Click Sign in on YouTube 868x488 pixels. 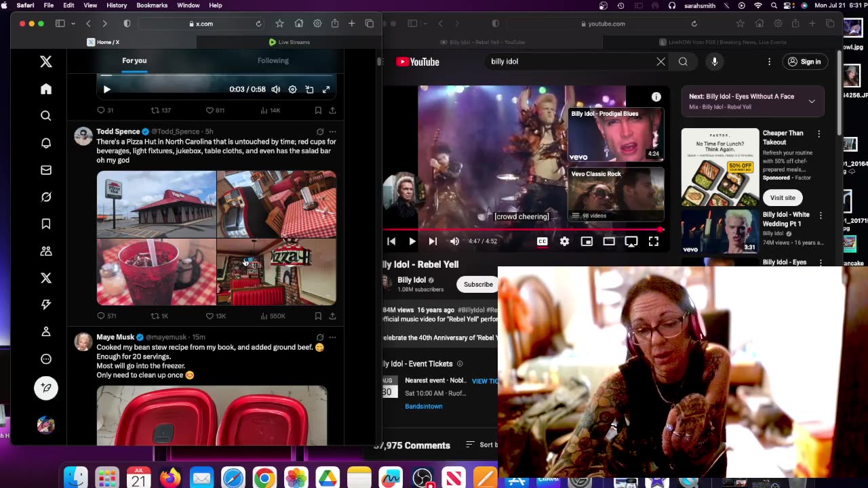click(804, 62)
